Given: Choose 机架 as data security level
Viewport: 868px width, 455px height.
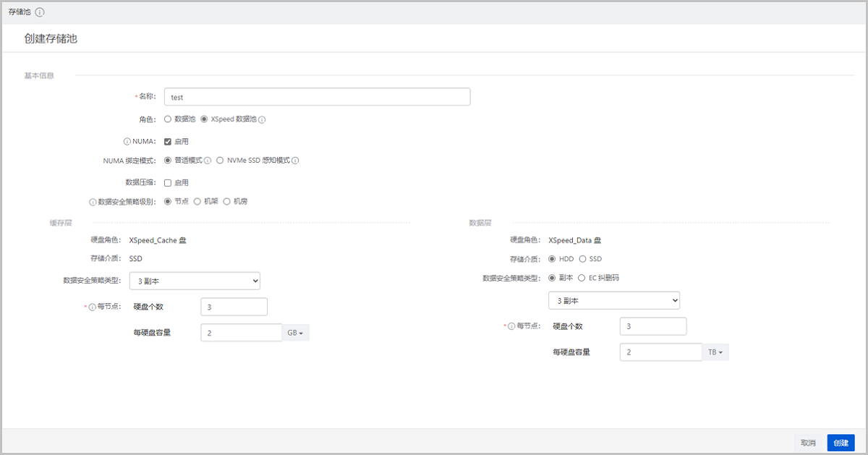Looking at the screenshot, I should pyautogui.click(x=197, y=202).
